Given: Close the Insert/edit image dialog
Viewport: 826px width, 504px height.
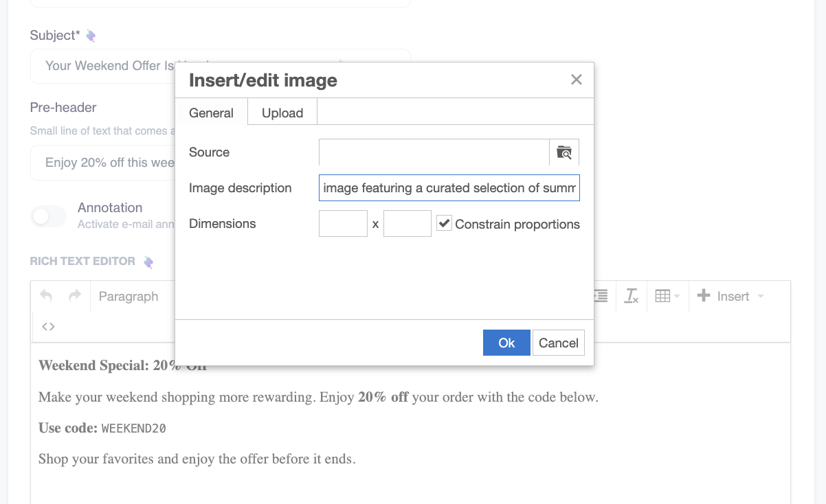Looking at the screenshot, I should point(576,80).
